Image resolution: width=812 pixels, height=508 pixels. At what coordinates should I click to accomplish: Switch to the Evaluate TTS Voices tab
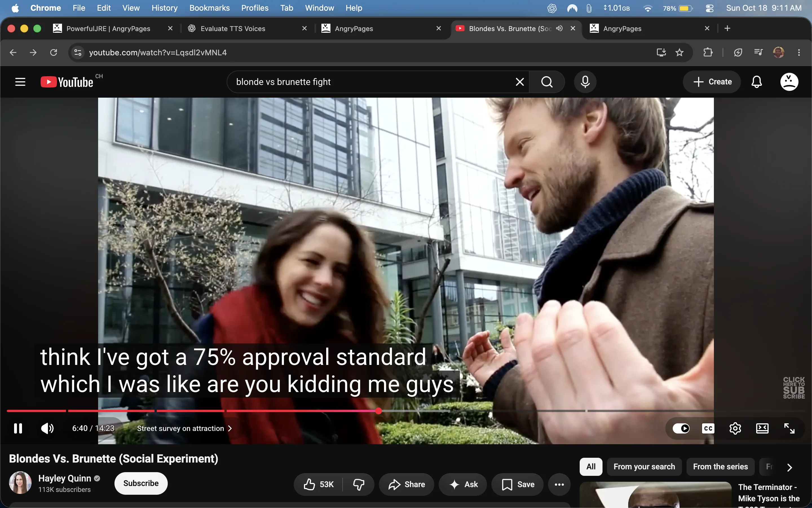(x=248, y=29)
